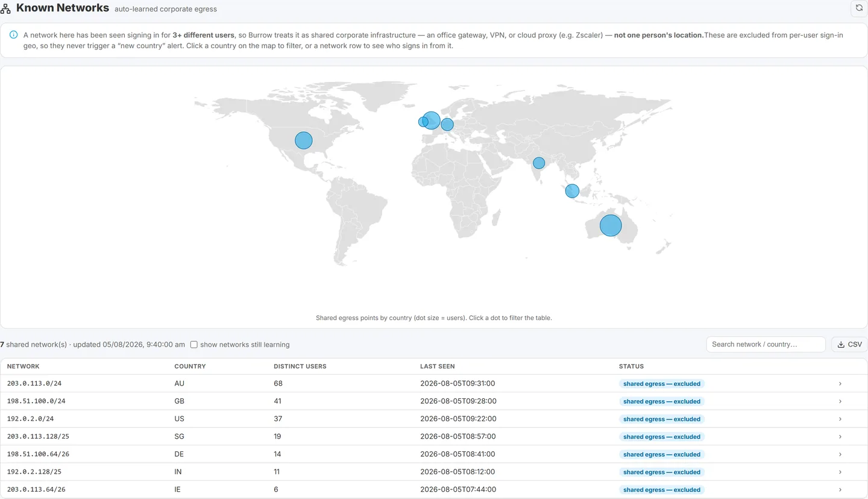Click the Ireland dot on the map
Viewport: 868px width, 499px height.
[423, 122]
